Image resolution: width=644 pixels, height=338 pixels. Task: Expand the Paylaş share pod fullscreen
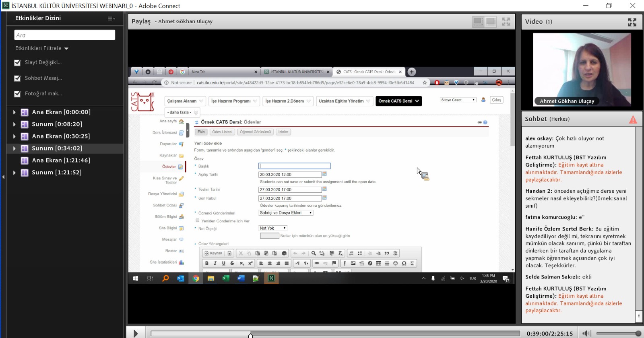[x=506, y=22]
